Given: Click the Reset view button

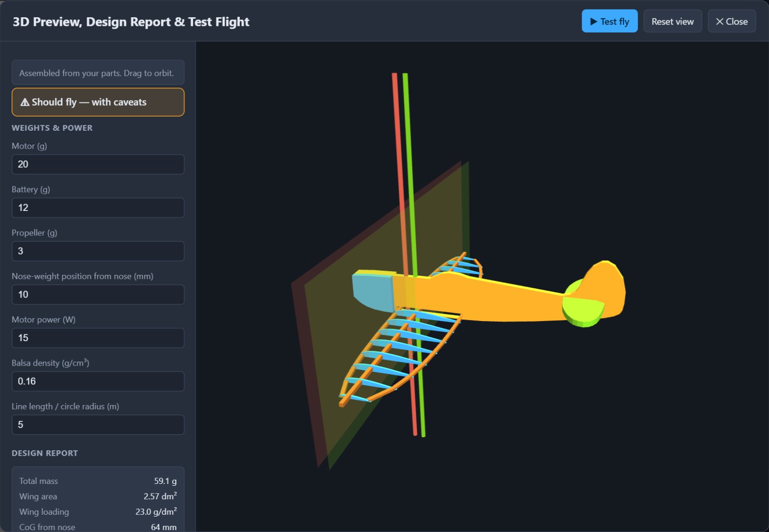Looking at the screenshot, I should pyautogui.click(x=672, y=21).
